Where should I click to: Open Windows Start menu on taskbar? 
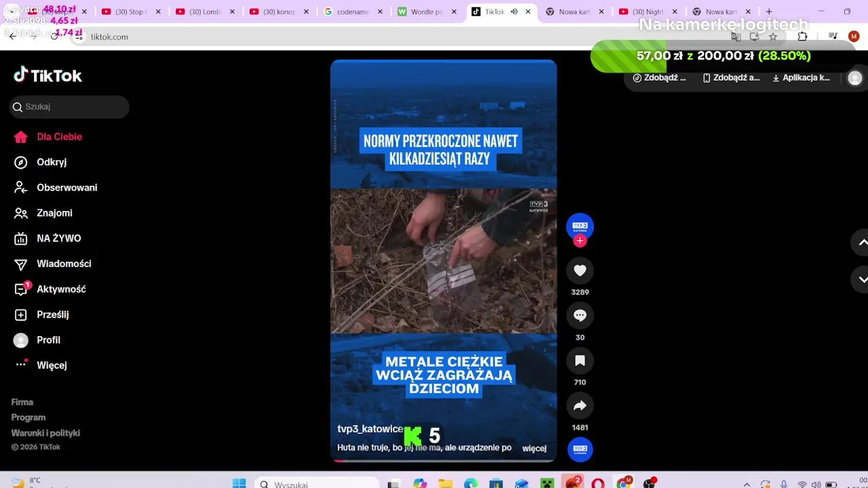pyautogui.click(x=239, y=484)
